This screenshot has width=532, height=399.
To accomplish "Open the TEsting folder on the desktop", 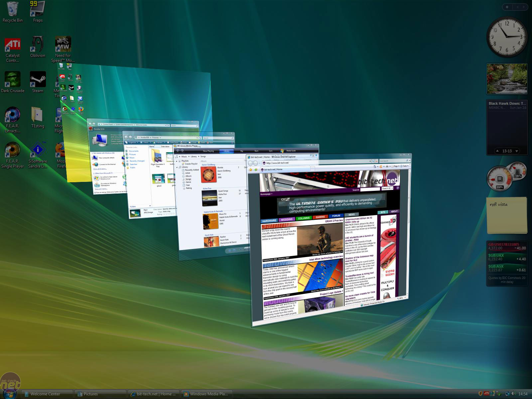I will coord(38,118).
